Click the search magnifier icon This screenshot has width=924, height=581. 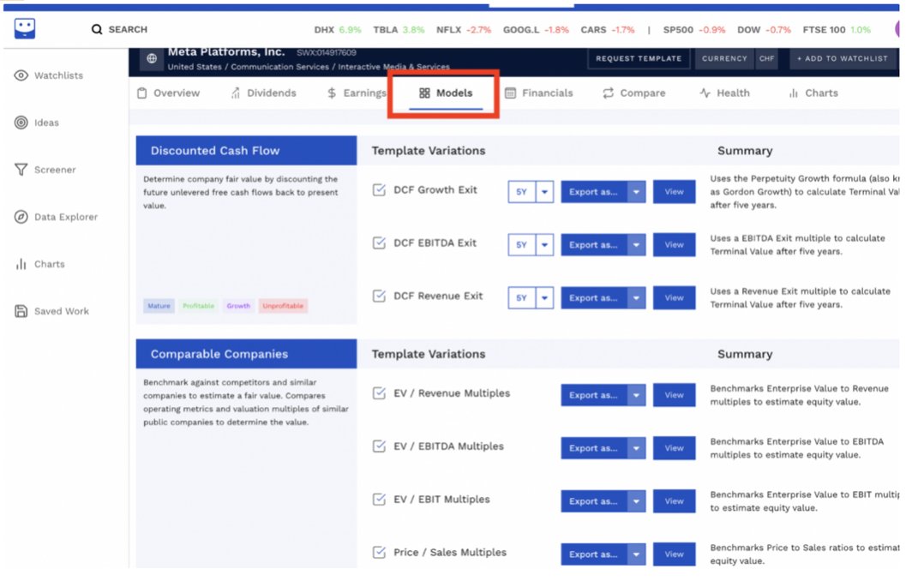click(97, 29)
